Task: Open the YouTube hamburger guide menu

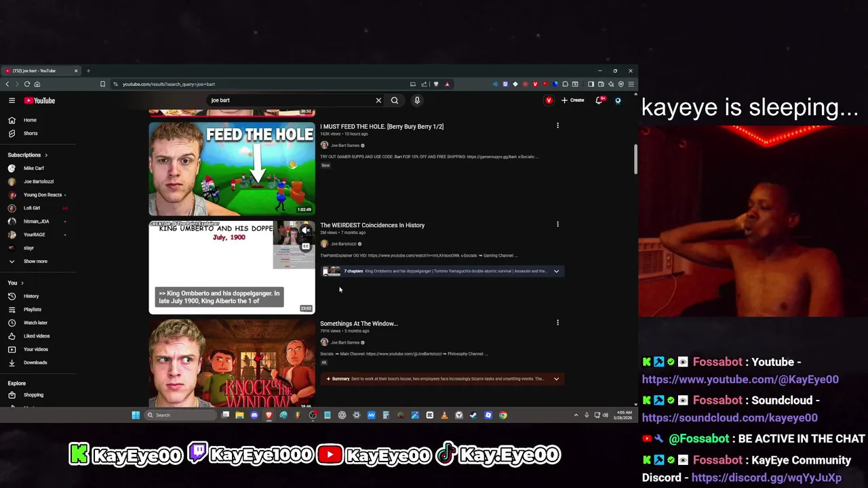Action: click(x=12, y=100)
